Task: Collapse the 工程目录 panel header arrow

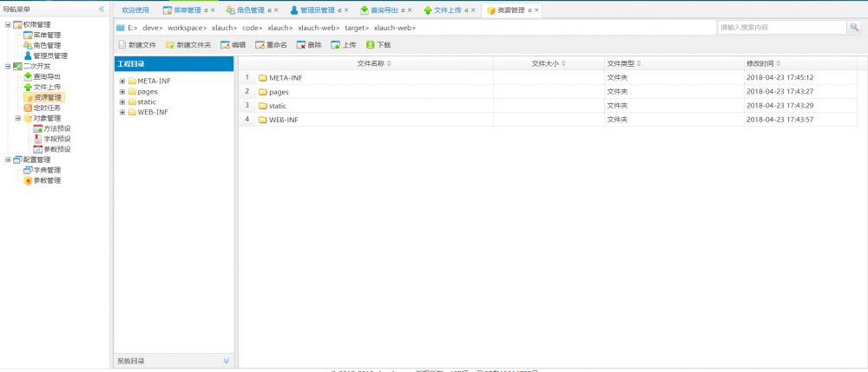Action: [x=227, y=64]
